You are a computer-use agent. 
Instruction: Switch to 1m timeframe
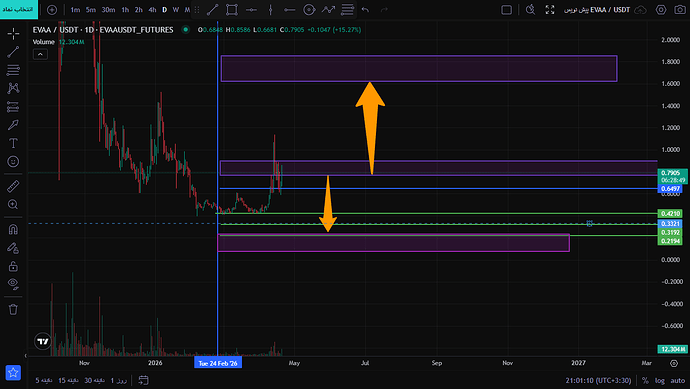[75, 10]
